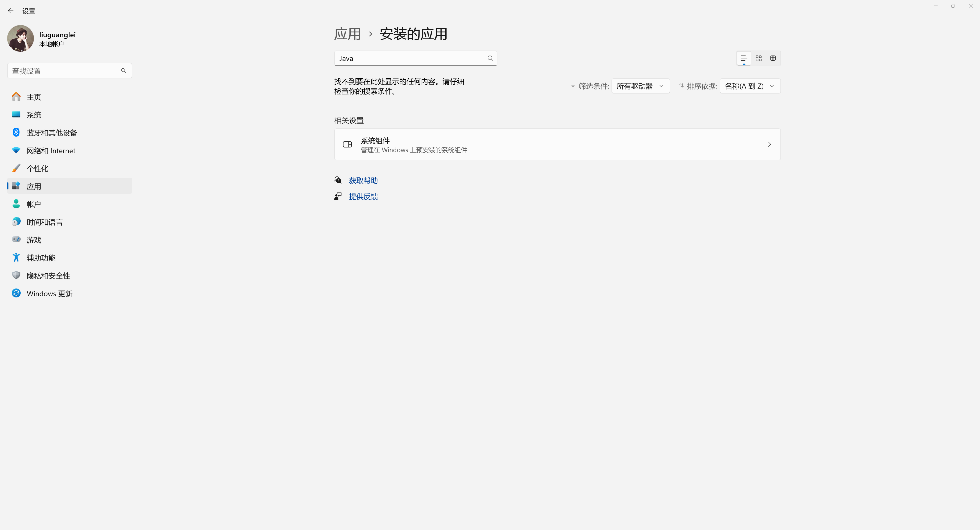Screen dimensions: 980x530
Task: Click the Accessibility figure icon
Action: 16,258
